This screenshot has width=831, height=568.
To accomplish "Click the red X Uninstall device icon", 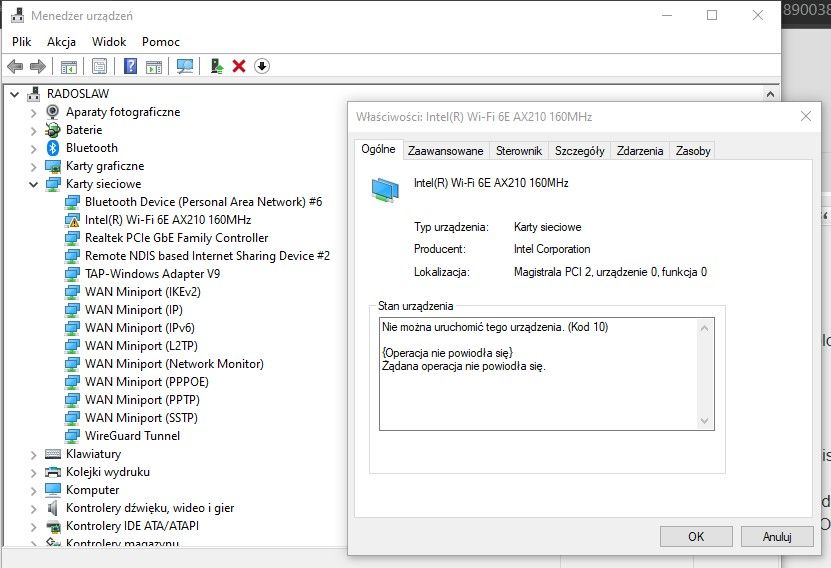I will click(239, 66).
